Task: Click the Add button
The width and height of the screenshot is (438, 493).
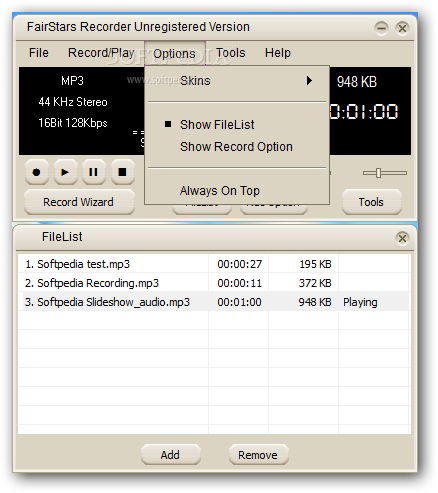Action: pos(171,455)
